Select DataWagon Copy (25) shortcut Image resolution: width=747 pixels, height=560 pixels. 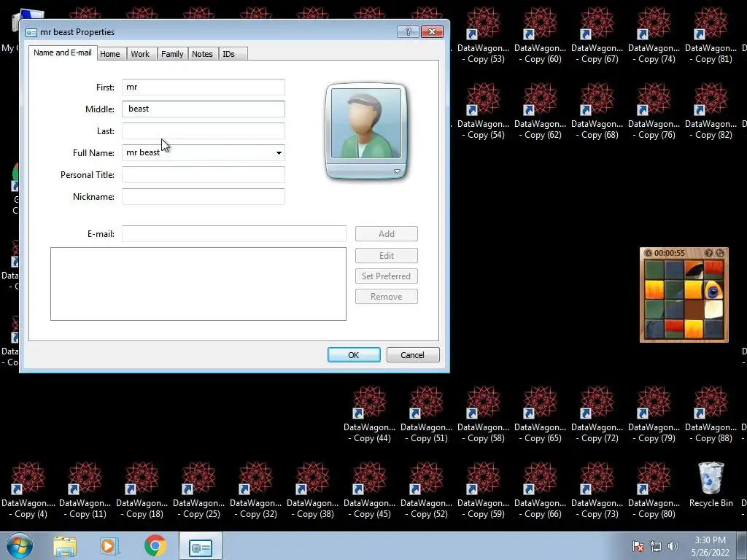pos(198,491)
